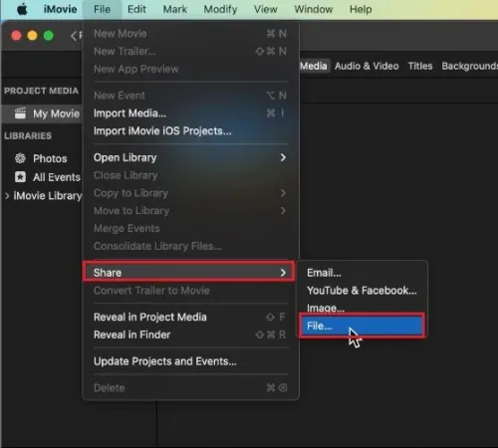Choose Reveal in Project Media

(190, 317)
